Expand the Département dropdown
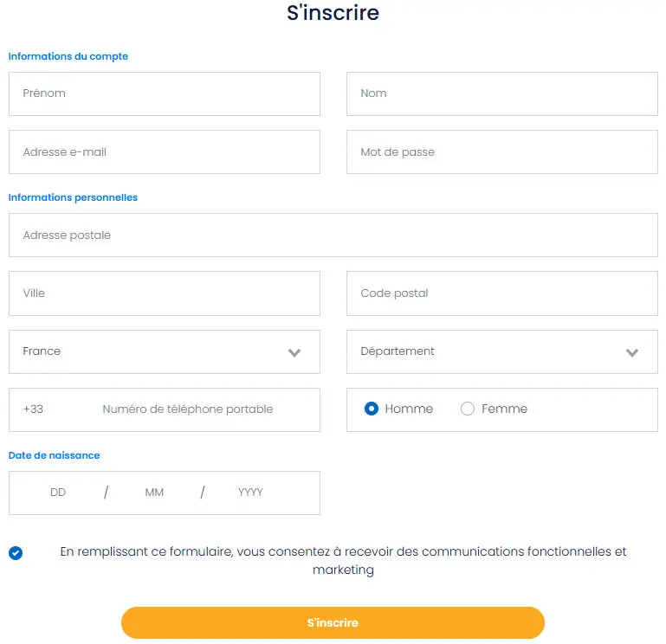Viewport: 666px width, 644px height. click(x=494, y=351)
